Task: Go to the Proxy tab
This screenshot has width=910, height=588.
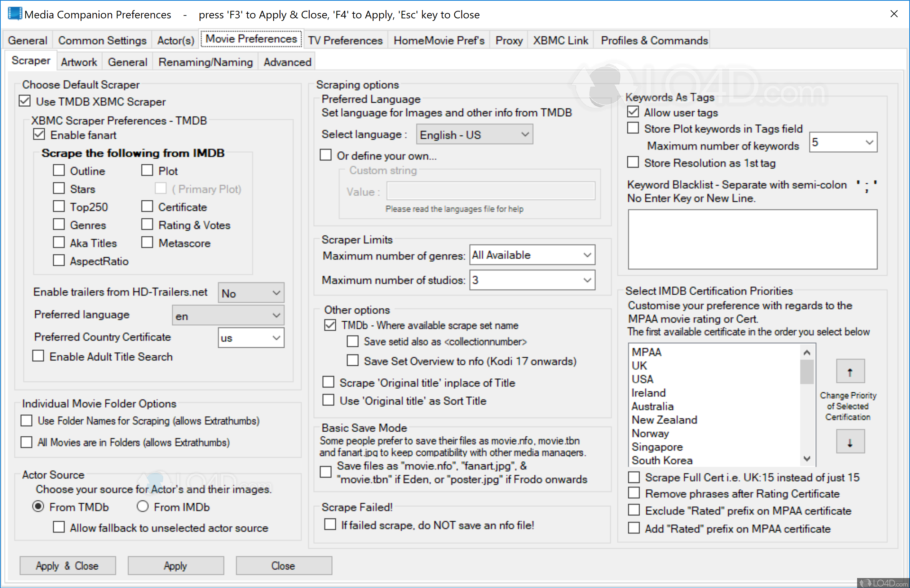Action: coord(509,40)
